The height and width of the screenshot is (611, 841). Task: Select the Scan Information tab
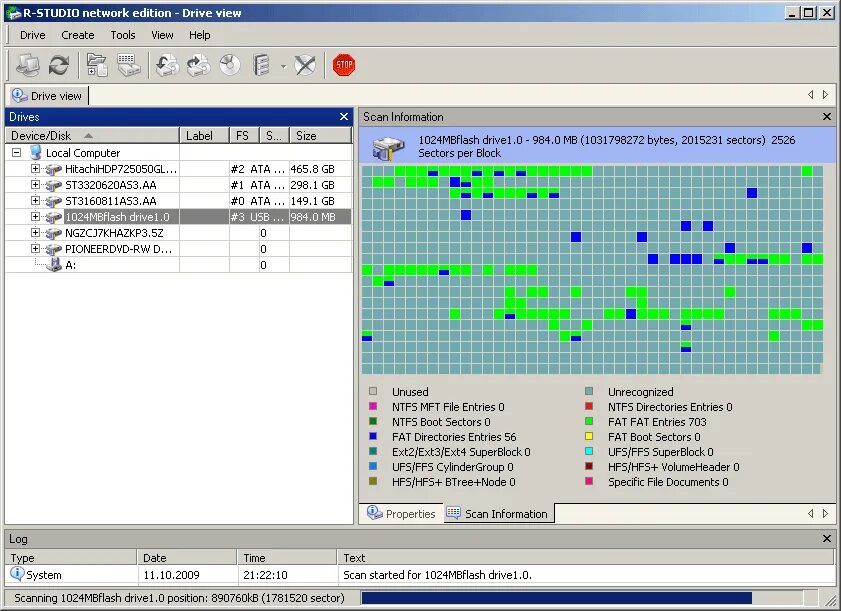(x=498, y=513)
